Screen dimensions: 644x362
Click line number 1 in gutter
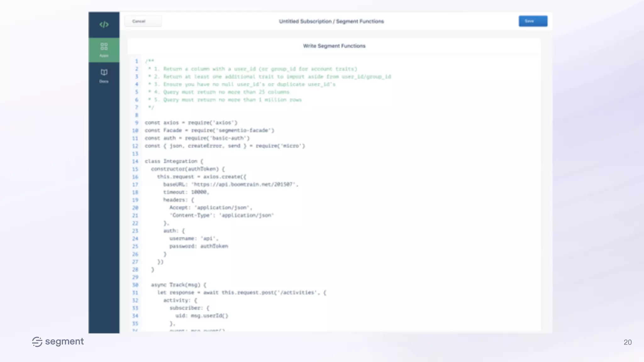point(136,61)
